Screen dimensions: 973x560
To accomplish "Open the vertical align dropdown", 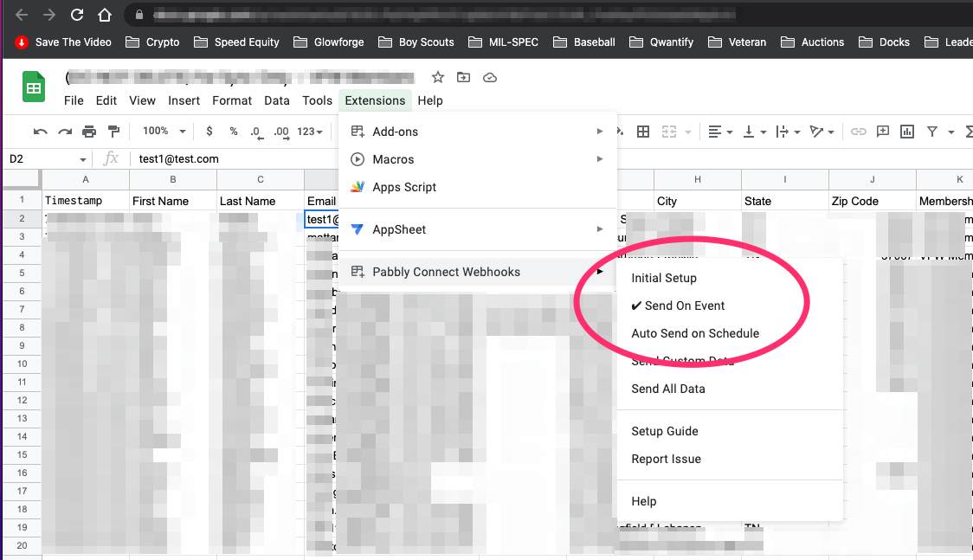I will (755, 132).
